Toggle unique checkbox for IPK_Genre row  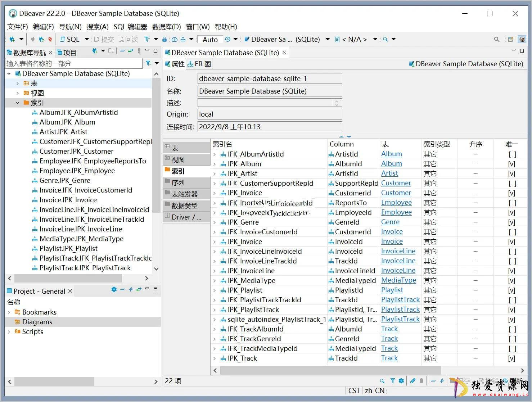(x=512, y=222)
